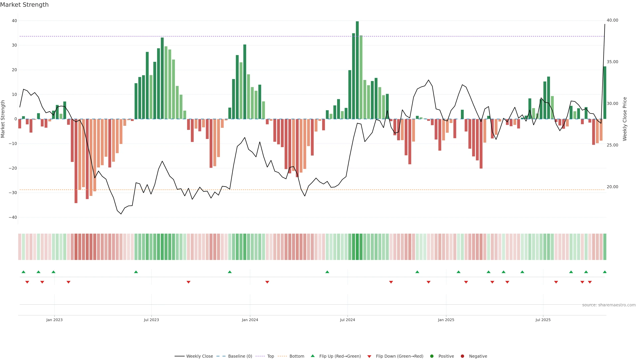Image resolution: width=644 pixels, height=362 pixels.
Task: Click the tallest green bar after Jul 2024
Action: pyautogui.click(x=357, y=70)
